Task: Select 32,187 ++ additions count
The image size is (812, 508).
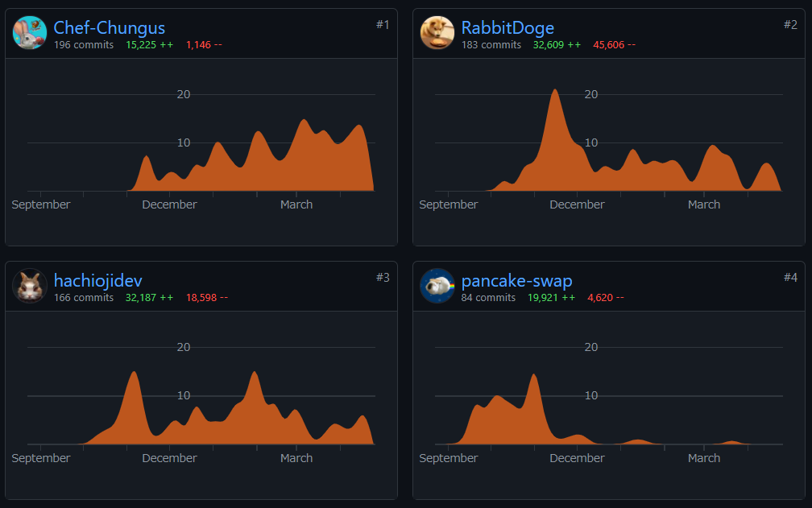Action: click(x=149, y=297)
